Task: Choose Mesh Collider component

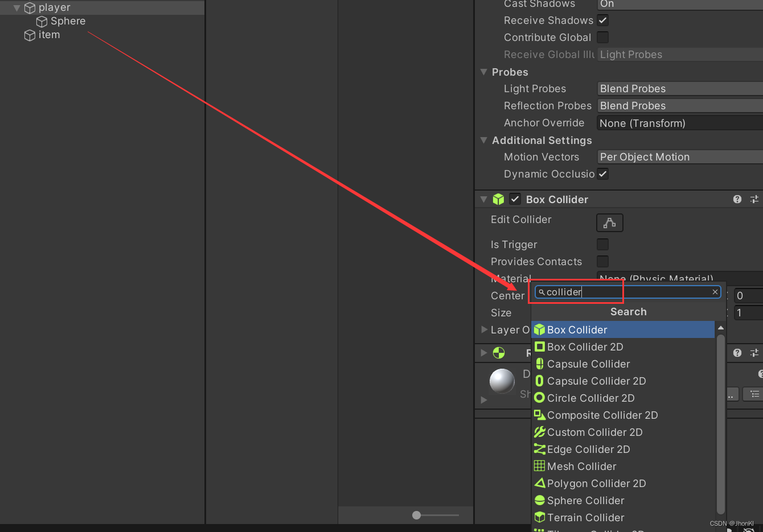Action: (x=623, y=467)
